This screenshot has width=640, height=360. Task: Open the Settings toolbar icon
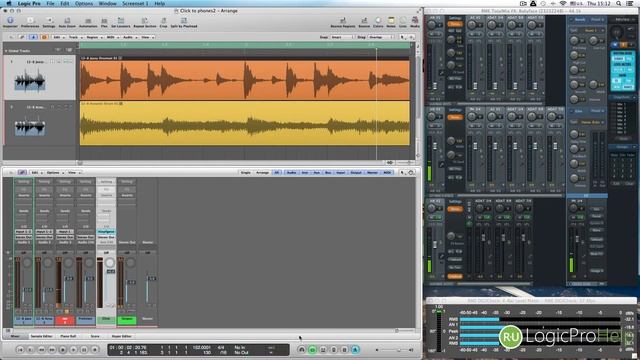49,21
